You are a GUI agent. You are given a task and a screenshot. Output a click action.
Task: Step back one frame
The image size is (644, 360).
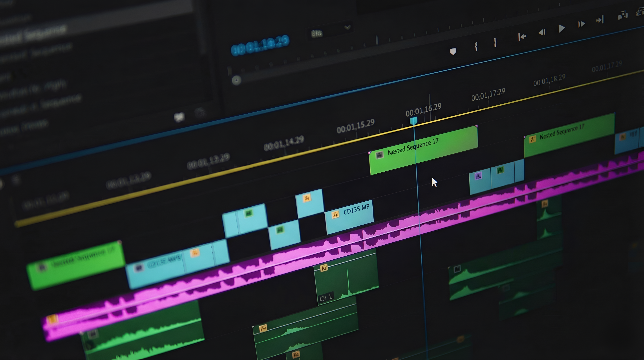pyautogui.click(x=542, y=32)
